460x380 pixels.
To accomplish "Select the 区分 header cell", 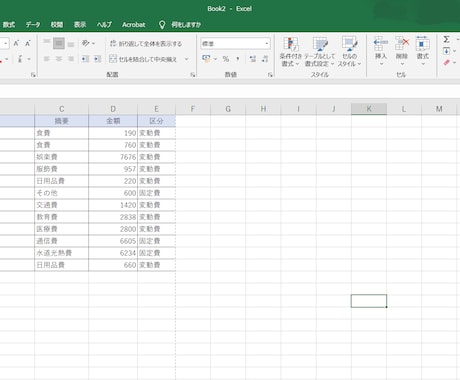I will click(157, 121).
